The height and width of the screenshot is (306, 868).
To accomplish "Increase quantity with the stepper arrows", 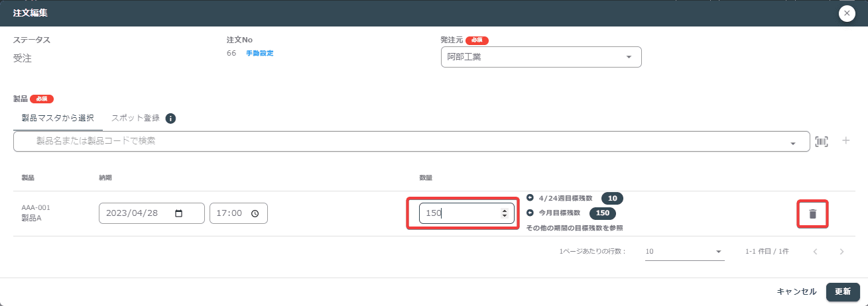I will point(504,211).
